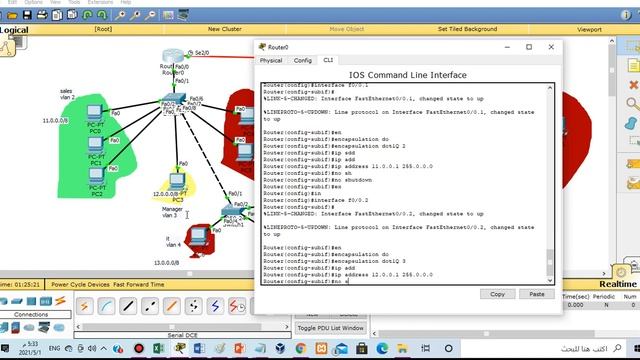Screen dimensions: 640x360
Task: Choose the copper straight-through cable icon
Action: pos(128,306)
